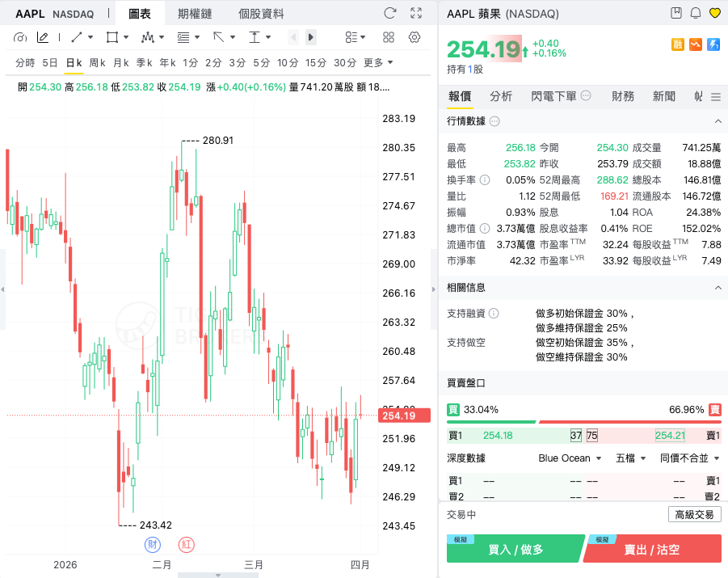Open the 閃電下單 tab

[554, 96]
